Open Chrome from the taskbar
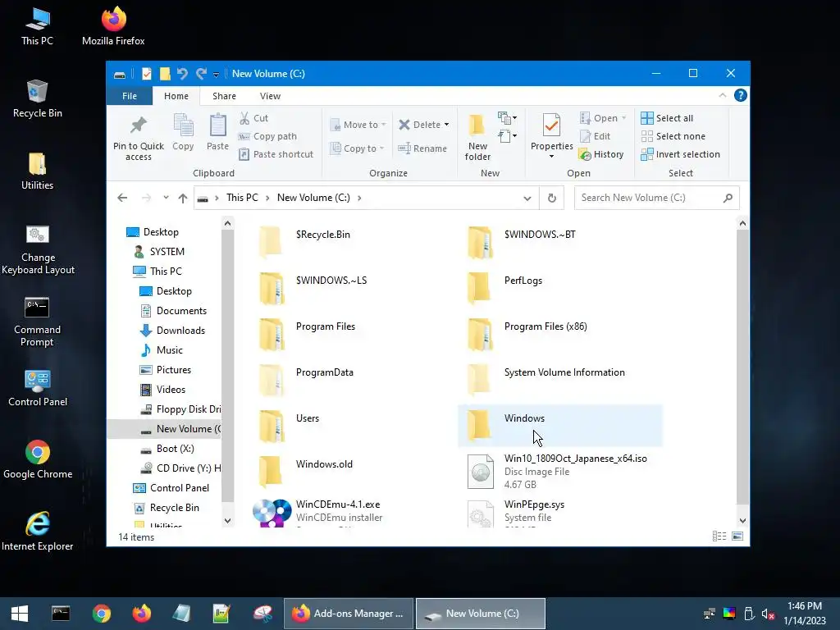 pos(101,614)
